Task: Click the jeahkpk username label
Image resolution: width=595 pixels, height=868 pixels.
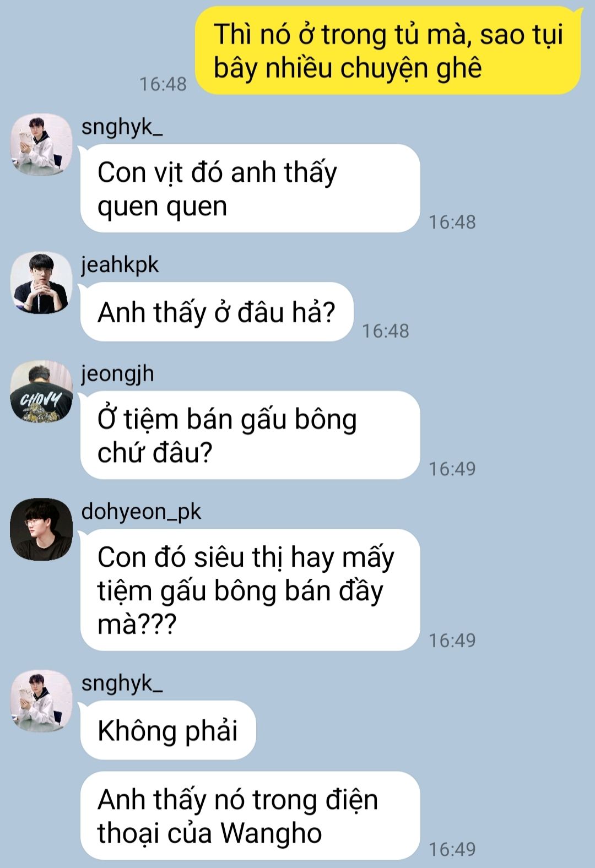Action: coord(120,265)
